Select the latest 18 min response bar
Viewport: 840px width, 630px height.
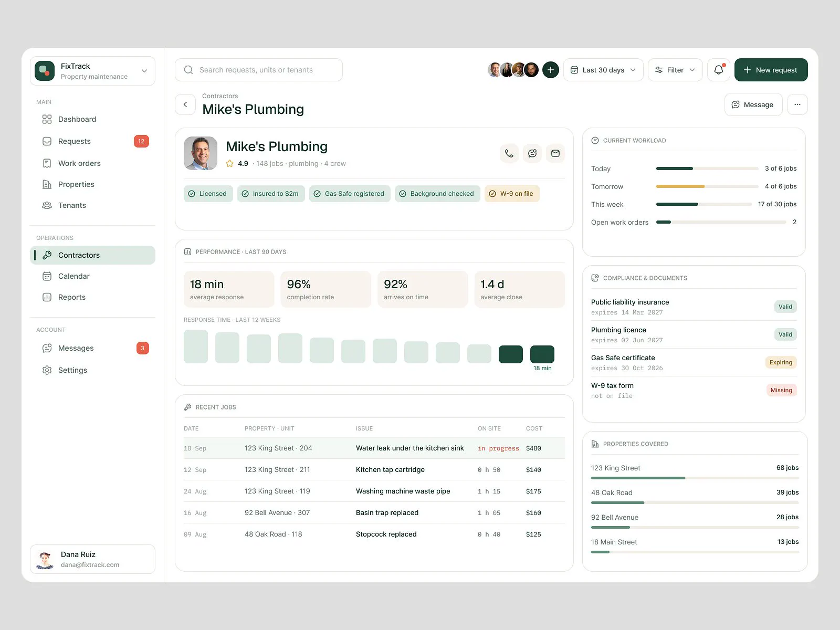(x=542, y=354)
